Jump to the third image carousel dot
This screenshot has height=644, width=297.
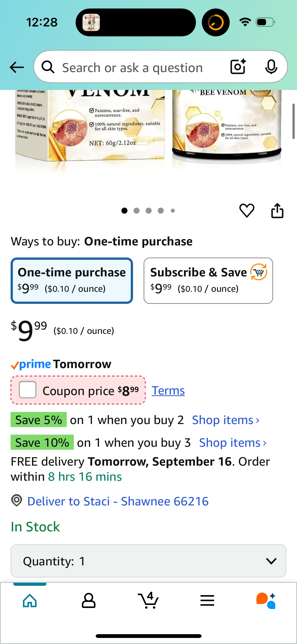click(x=149, y=211)
